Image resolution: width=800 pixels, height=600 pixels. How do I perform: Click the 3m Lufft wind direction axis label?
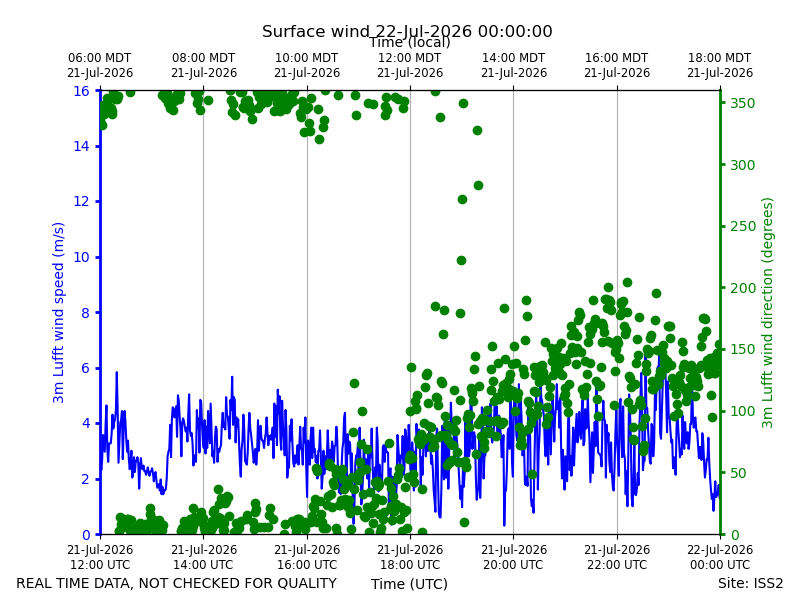[767, 313]
